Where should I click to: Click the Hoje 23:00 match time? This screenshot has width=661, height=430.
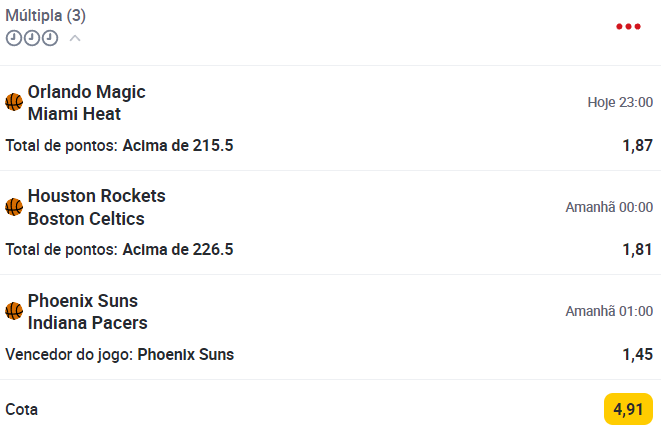[x=620, y=102]
